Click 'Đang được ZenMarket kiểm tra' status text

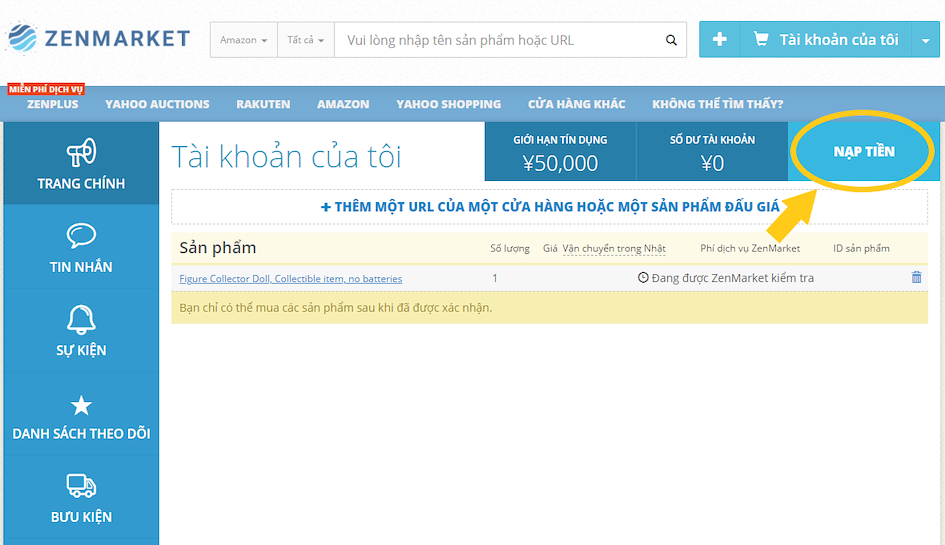coord(733,278)
